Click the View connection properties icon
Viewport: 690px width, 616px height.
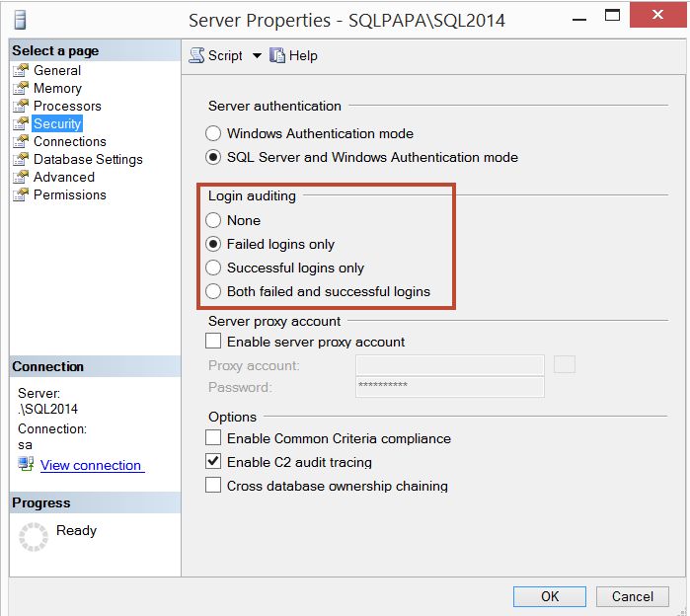(26, 464)
